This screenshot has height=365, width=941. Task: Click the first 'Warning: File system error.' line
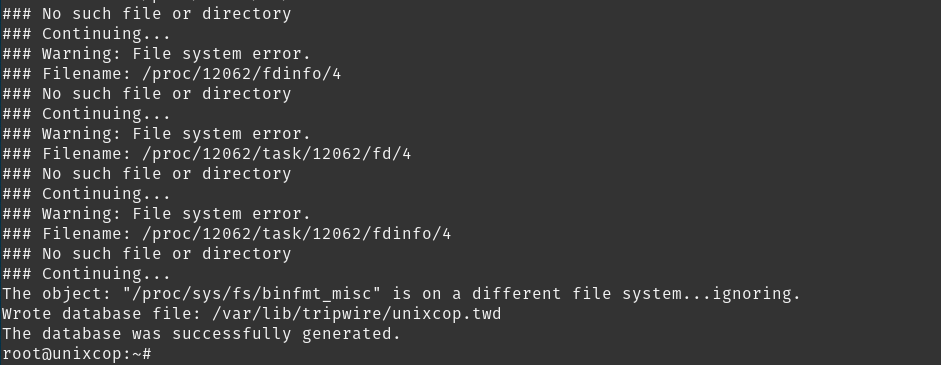(157, 54)
